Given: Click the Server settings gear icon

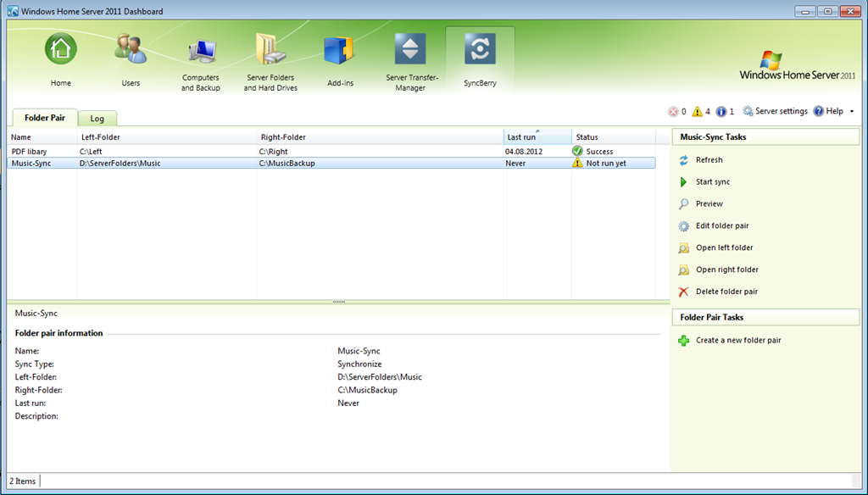Looking at the screenshot, I should click(x=748, y=111).
